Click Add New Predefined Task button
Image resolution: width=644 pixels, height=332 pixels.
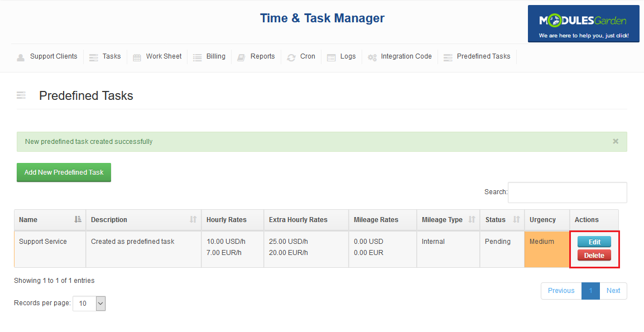[64, 172]
